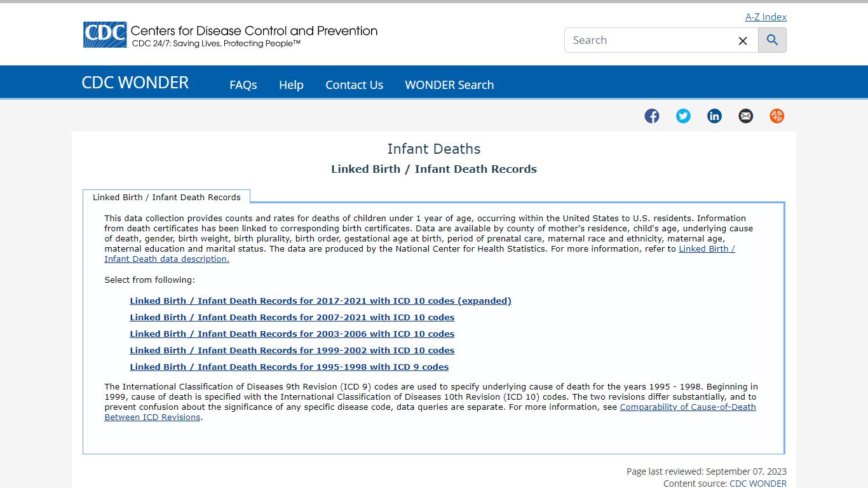The image size is (868, 488).
Task: Open Comparability of Cause-of-Death Between ICD Revisions
Action: tap(688, 407)
